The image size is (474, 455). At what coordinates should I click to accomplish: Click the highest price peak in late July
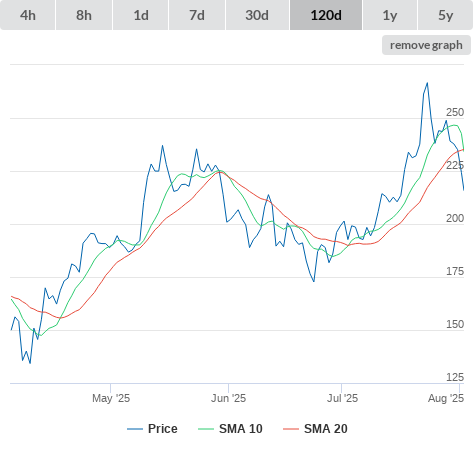tap(427, 83)
